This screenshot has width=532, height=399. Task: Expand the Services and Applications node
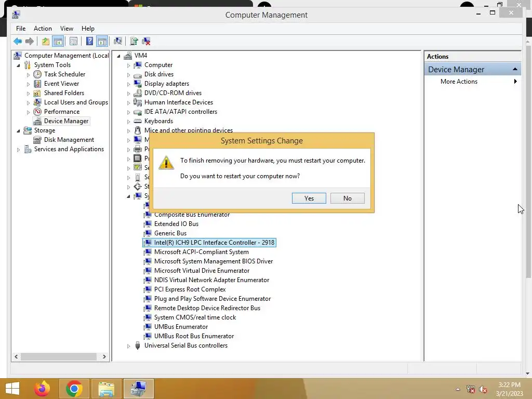18,150
